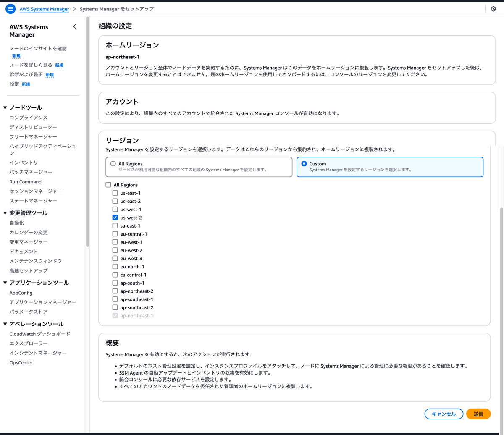Open エクスプローラー in the sidebar
Viewport: 504px width, 435px height.
coord(29,343)
